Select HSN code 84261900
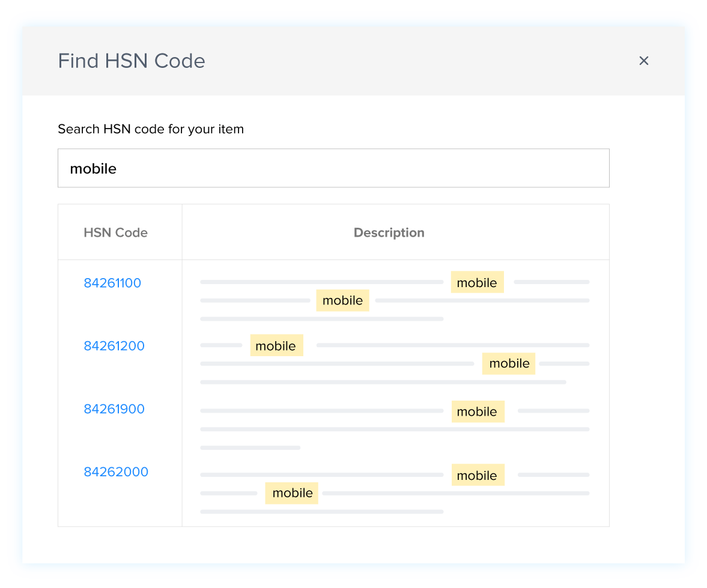 (x=114, y=409)
